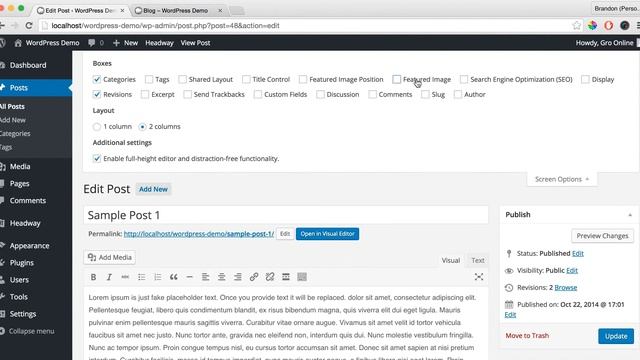This screenshot has height=360, width=640.
Task: Check the Featured Image box
Action: click(397, 79)
